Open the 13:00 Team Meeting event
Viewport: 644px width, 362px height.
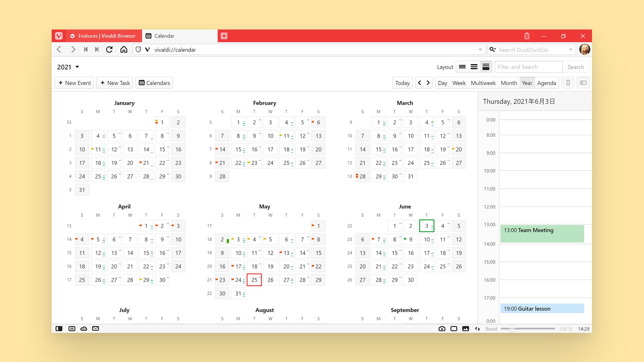pyautogui.click(x=542, y=234)
